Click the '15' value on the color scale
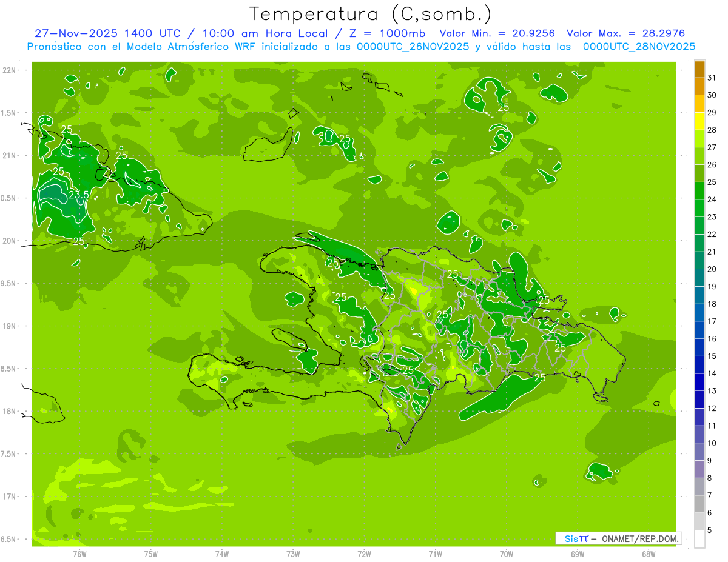The height and width of the screenshot is (562, 728). pos(712,356)
